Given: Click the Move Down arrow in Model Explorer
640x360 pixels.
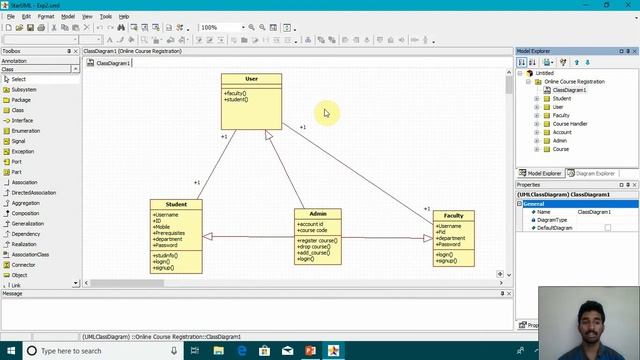Looking at the screenshot, I should tap(588, 62).
